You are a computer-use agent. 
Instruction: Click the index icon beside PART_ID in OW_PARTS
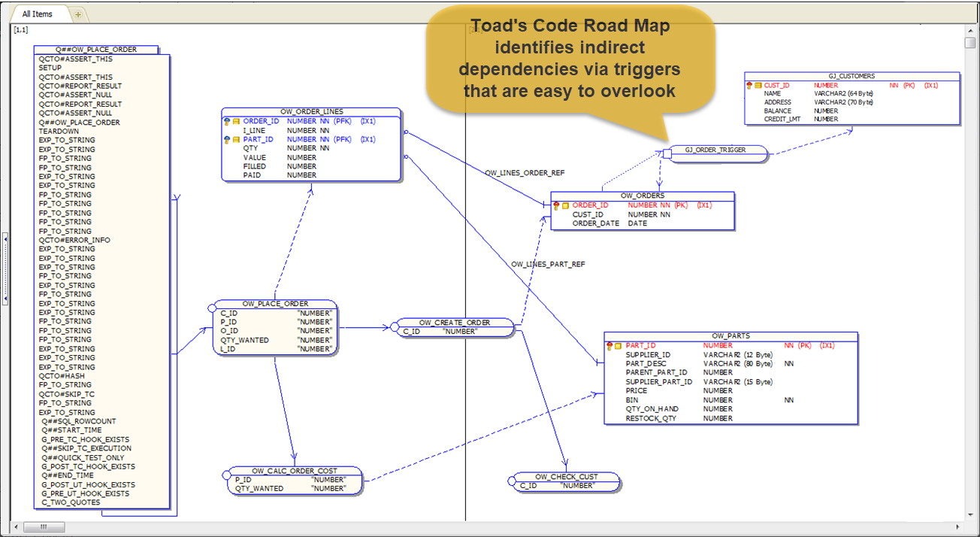click(x=619, y=346)
